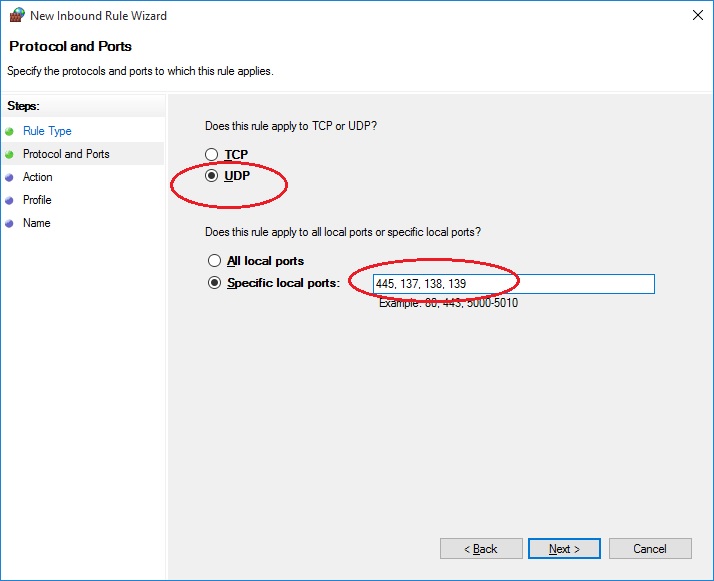This screenshot has height=581, width=714.
Task: Jump to the Name step
Action: click(x=36, y=223)
